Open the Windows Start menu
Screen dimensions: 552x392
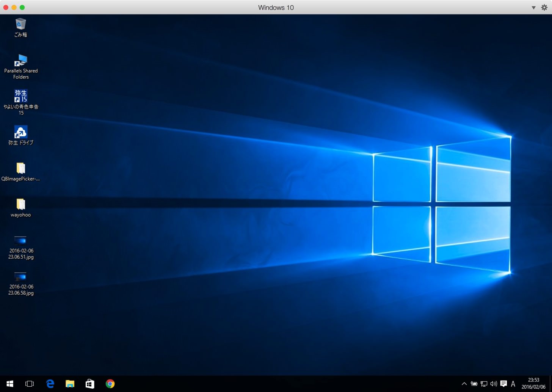coord(10,384)
